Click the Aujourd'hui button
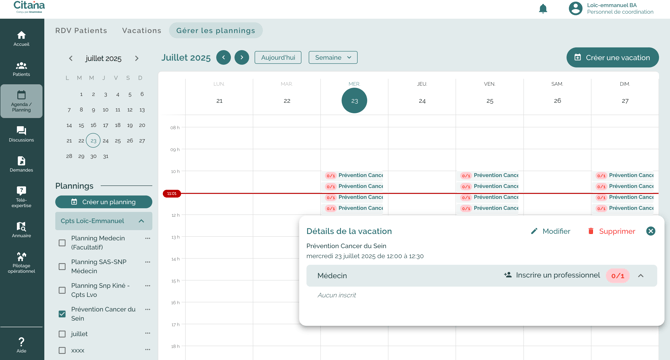 [x=278, y=57]
